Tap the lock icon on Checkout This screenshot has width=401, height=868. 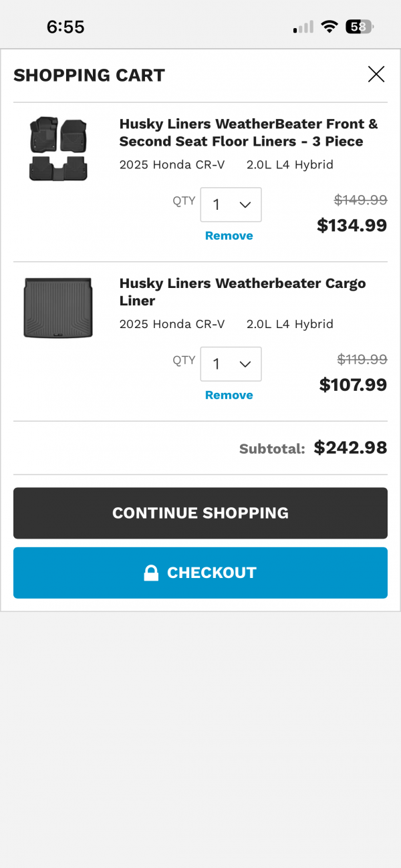click(151, 573)
